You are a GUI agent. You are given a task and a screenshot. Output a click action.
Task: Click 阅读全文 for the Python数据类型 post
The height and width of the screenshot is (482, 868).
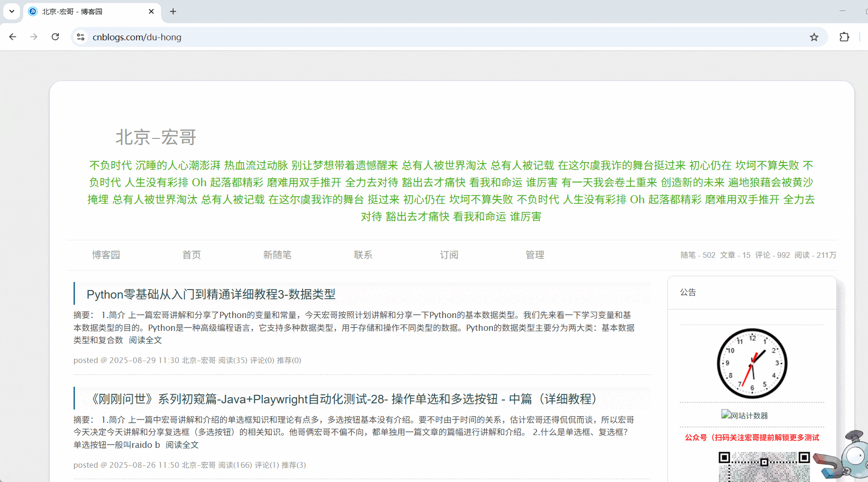[146, 340]
